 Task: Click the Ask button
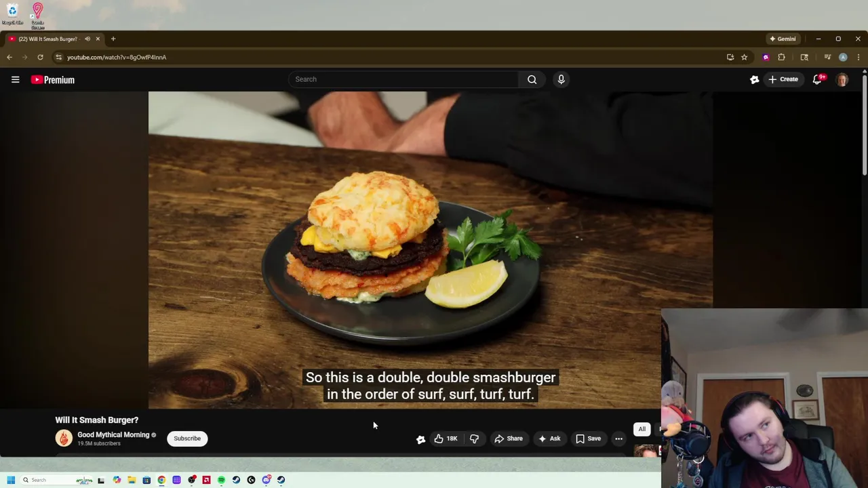pos(549,439)
